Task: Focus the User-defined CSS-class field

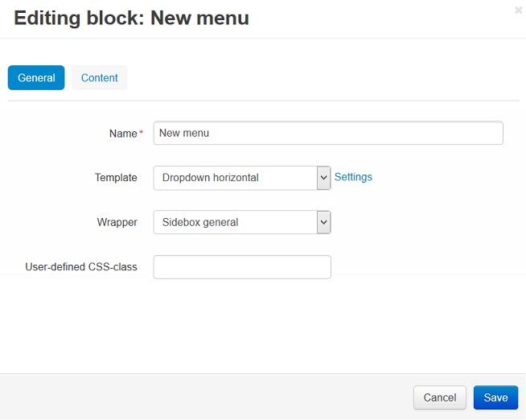Action: tap(242, 267)
